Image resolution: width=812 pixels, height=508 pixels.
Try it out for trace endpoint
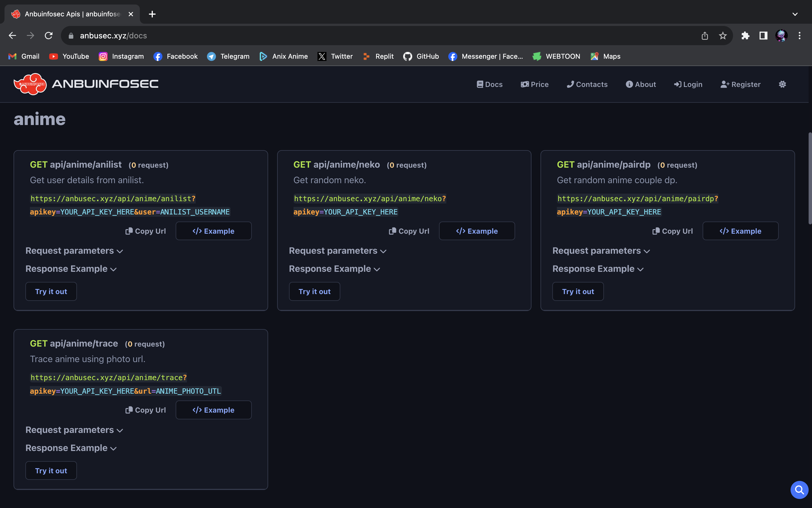[x=51, y=470]
